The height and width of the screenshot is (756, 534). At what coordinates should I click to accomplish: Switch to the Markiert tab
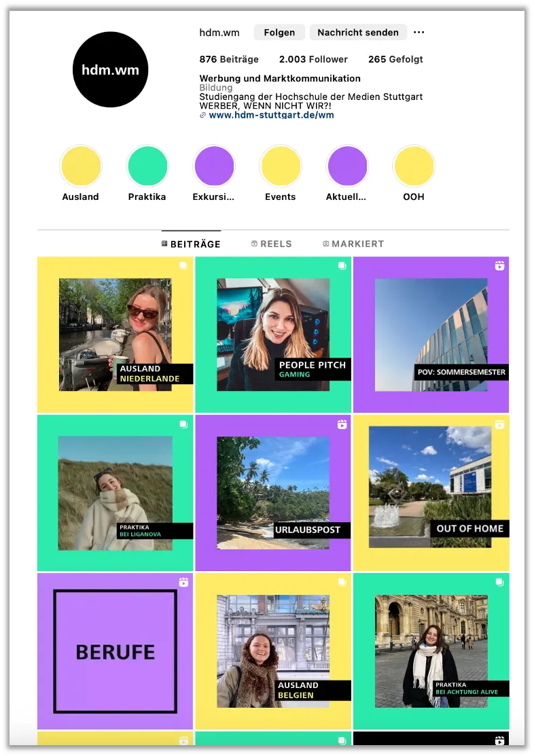[353, 244]
